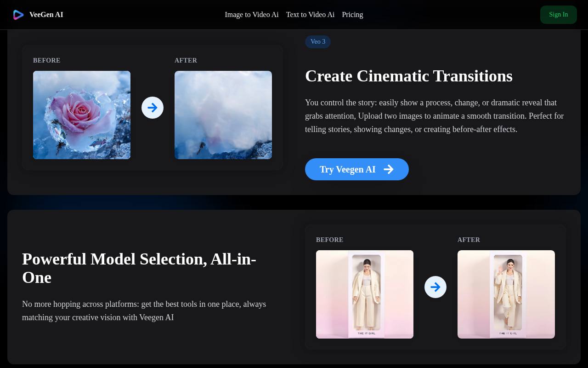Screen dimensions: 588x368
Task: Click the Powerful Model Selection heading
Action: [139, 268]
